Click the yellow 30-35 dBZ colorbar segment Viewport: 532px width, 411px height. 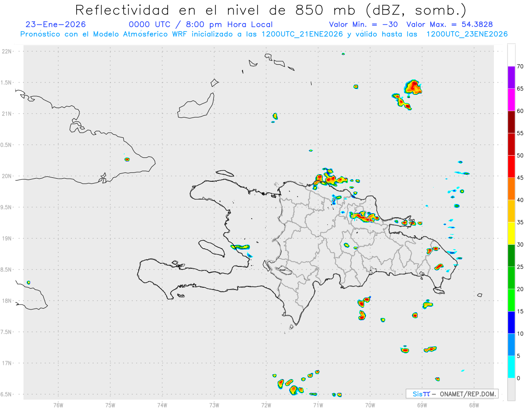coord(511,233)
